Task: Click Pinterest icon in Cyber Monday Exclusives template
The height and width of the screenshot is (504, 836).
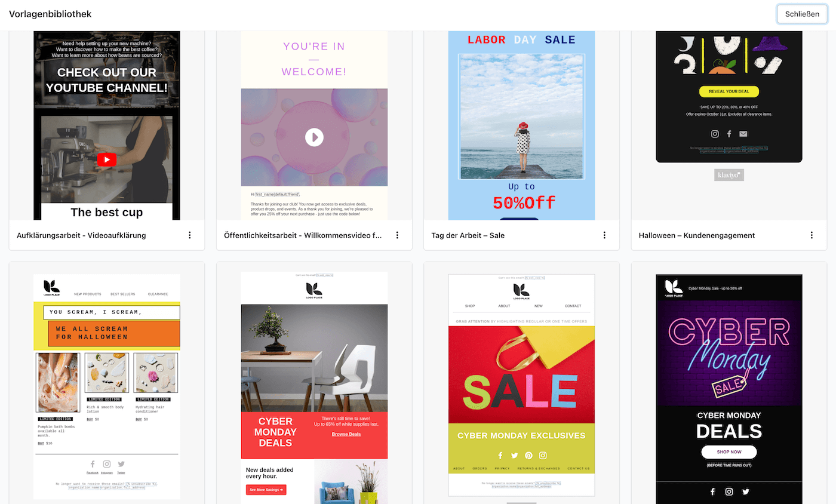Action: point(528,455)
